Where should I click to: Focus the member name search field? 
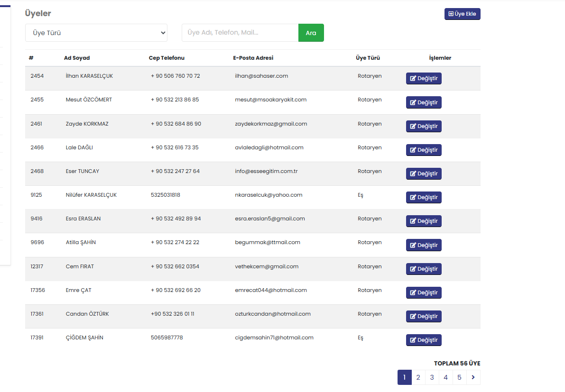pyautogui.click(x=240, y=33)
